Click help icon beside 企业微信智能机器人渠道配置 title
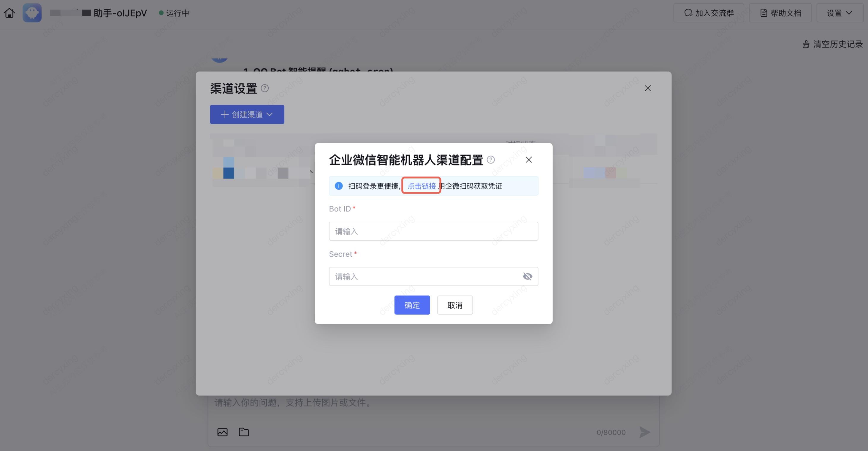868x451 pixels. point(491,160)
